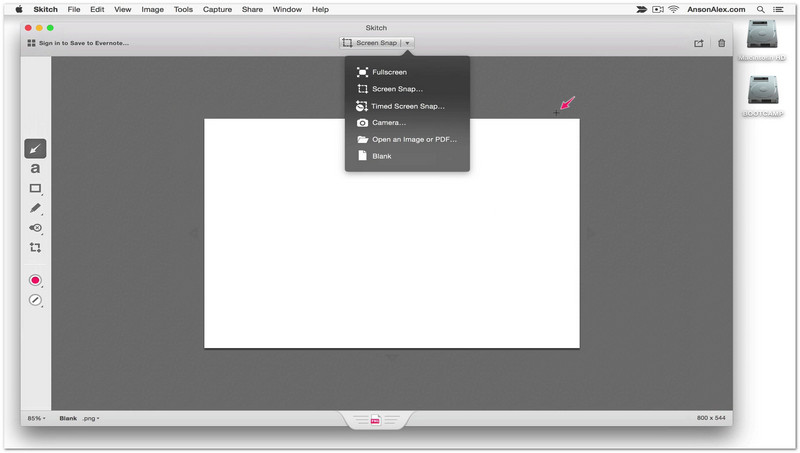Viewport: 800px width, 453px height.
Task: Open the red color picker
Action: click(x=35, y=280)
